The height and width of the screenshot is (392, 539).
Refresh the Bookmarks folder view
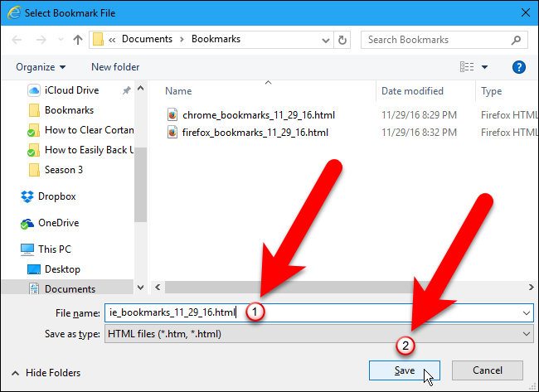(342, 40)
